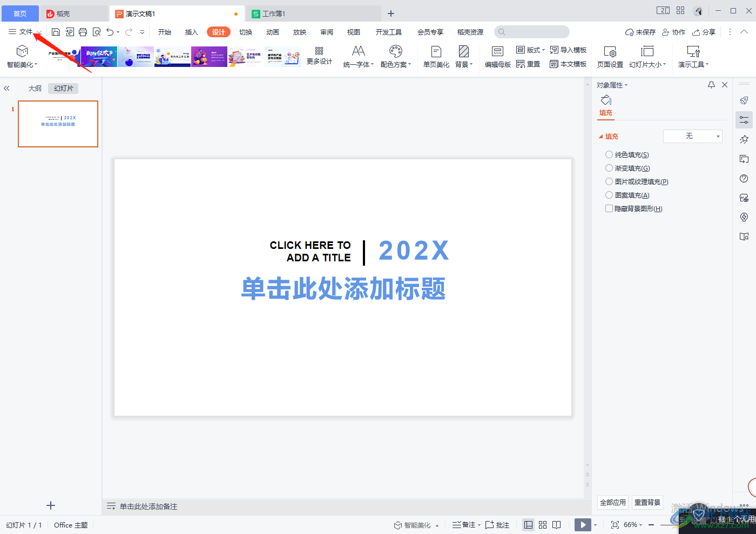Click 协作 collaborate button

(x=674, y=32)
